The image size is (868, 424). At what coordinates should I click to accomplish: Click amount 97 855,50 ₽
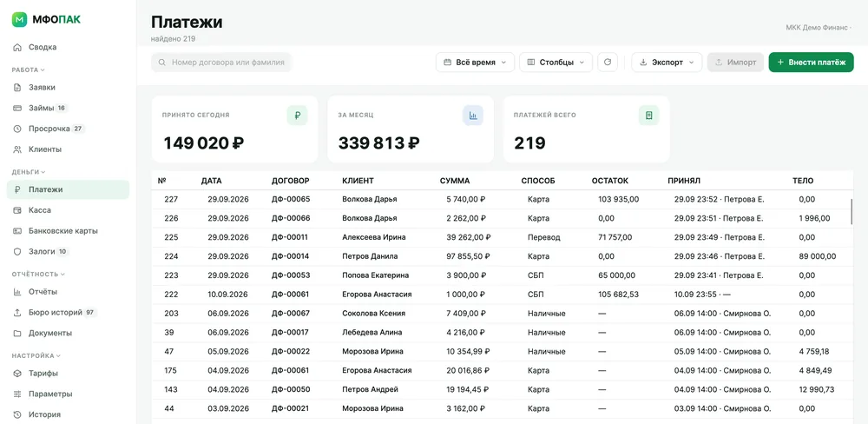coord(469,256)
